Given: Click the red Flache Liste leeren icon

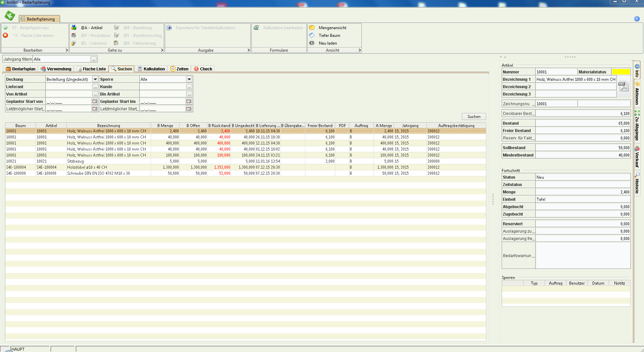Looking at the screenshot, I should pyautogui.click(x=5, y=35).
